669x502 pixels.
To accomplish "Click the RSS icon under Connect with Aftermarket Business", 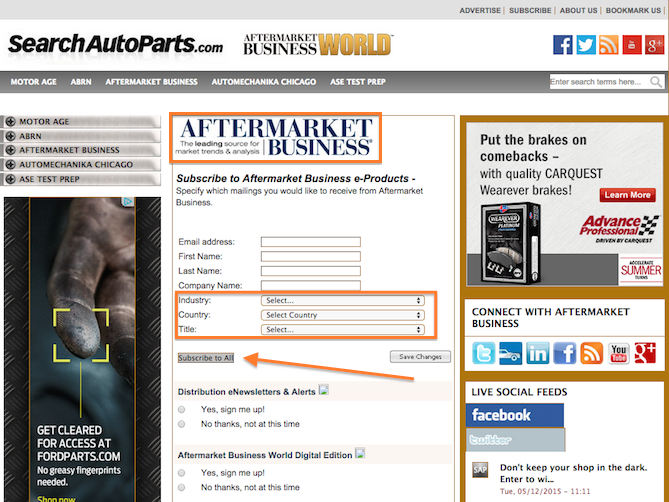I will click(591, 353).
